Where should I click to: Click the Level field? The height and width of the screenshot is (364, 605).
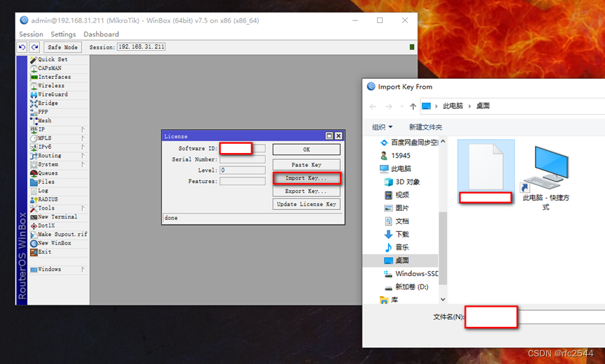point(243,170)
